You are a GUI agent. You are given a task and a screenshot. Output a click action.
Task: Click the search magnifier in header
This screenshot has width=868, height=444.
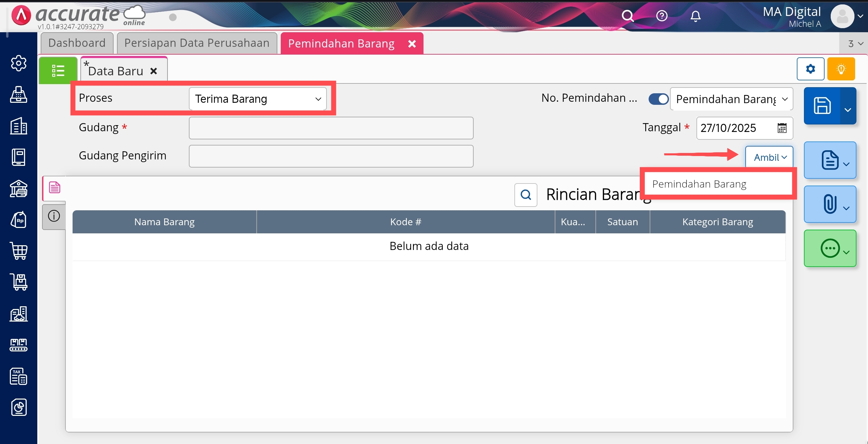627,16
